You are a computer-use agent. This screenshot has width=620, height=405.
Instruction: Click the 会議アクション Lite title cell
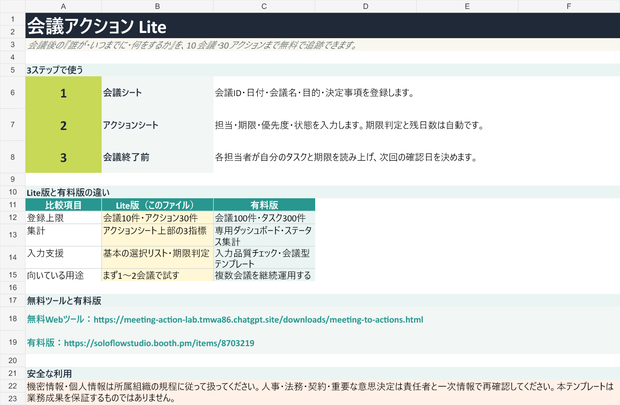coord(323,26)
